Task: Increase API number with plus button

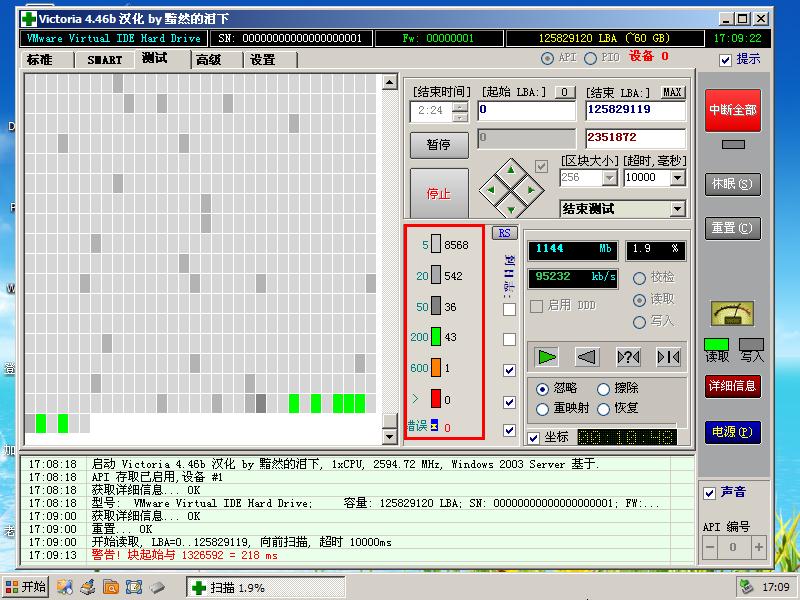Action: coord(759,547)
